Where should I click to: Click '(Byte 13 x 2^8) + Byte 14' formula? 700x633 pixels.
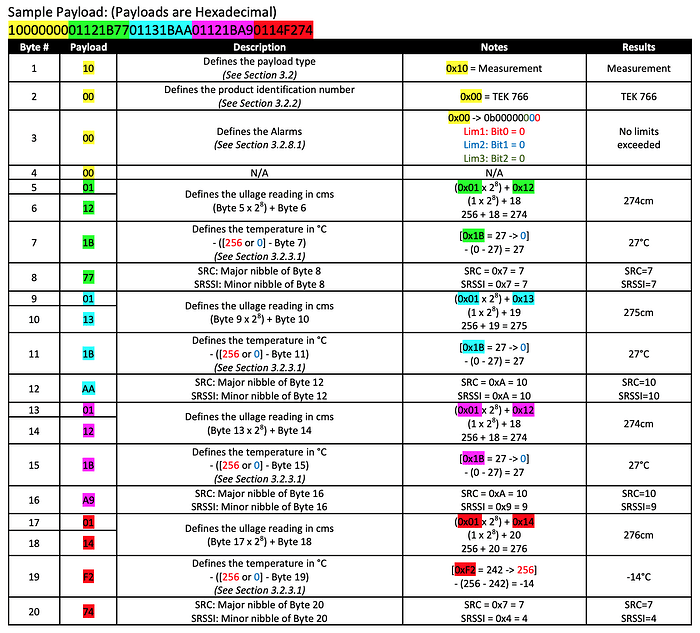click(259, 430)
